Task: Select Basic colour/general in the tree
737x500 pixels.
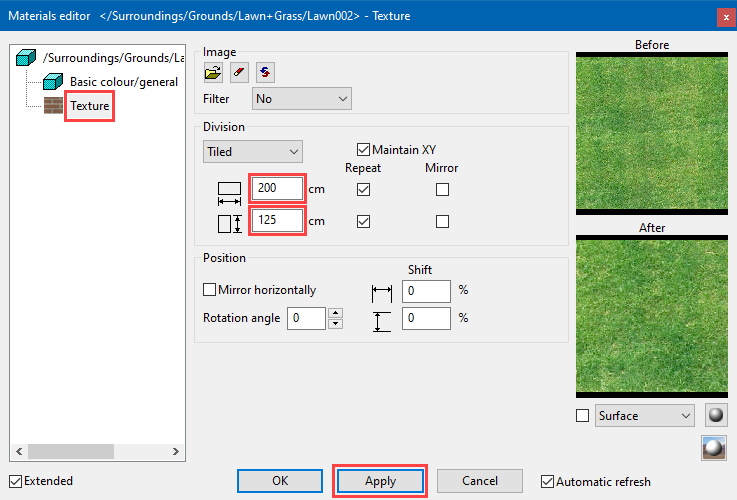Action: point(123,82)
